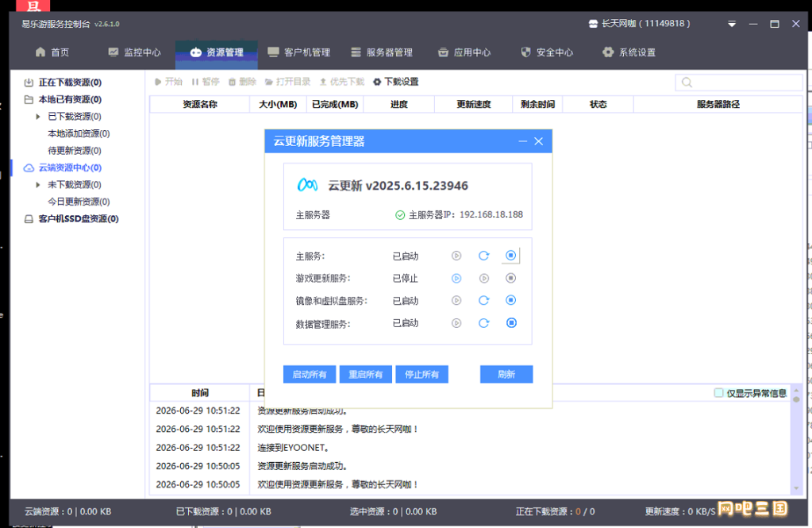Start the 游戏更新服务 with its play icon
812x528 pixels.
456,278
